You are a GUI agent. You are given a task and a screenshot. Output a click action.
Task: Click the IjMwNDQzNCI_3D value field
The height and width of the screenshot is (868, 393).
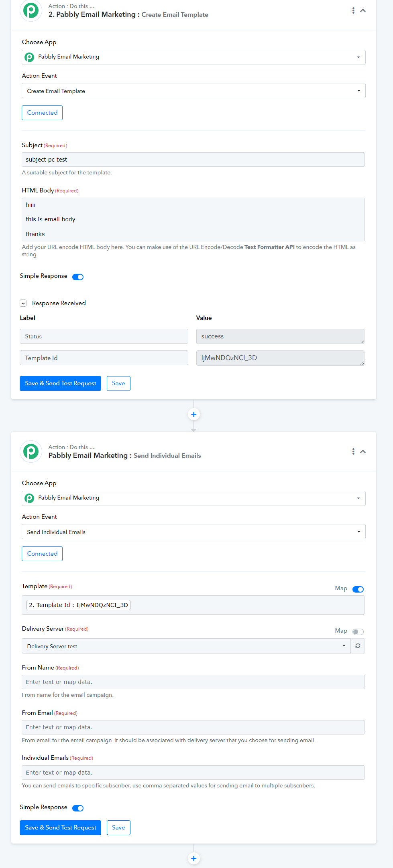click(x=280, y=358)
